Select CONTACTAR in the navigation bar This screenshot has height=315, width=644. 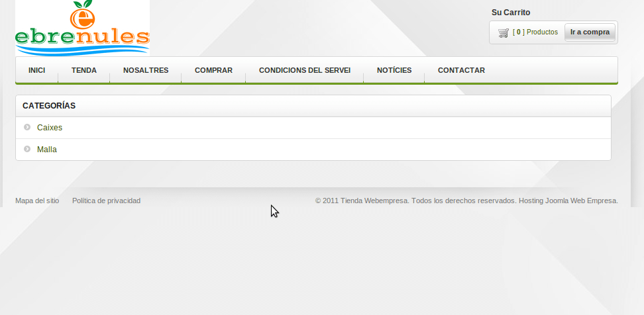click(461, 70)
